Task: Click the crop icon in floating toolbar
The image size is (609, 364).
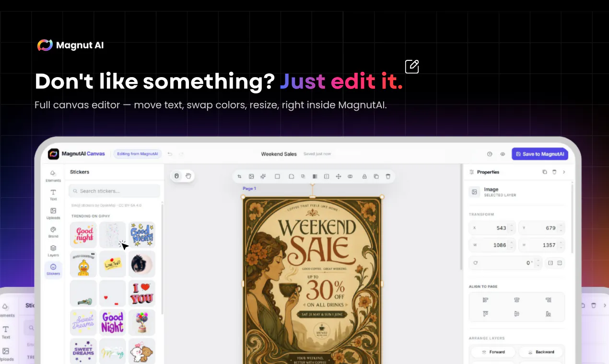Action: tap(240, 176)
